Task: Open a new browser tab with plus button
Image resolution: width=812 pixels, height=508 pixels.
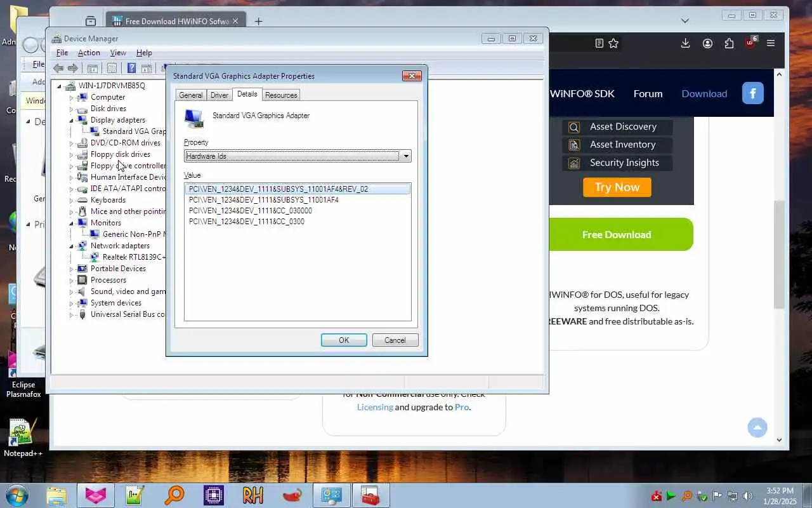Action: (x=258, y=21)
